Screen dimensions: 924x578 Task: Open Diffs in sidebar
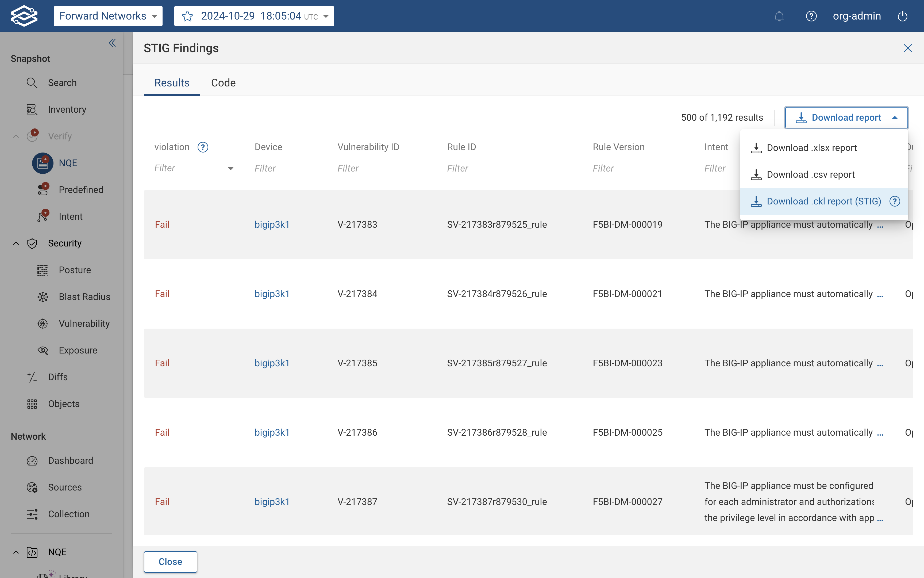(x=58, y=377)
